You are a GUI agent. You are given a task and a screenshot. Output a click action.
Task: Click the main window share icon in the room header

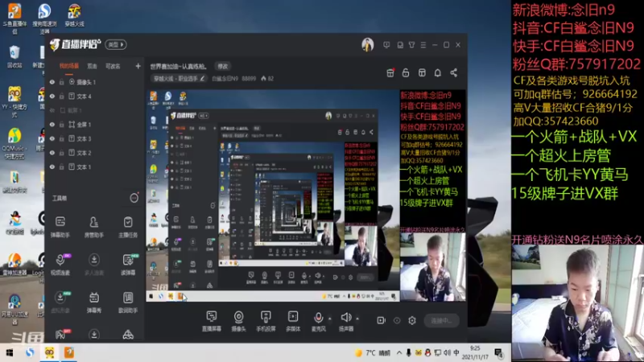(x=453, y=72)
